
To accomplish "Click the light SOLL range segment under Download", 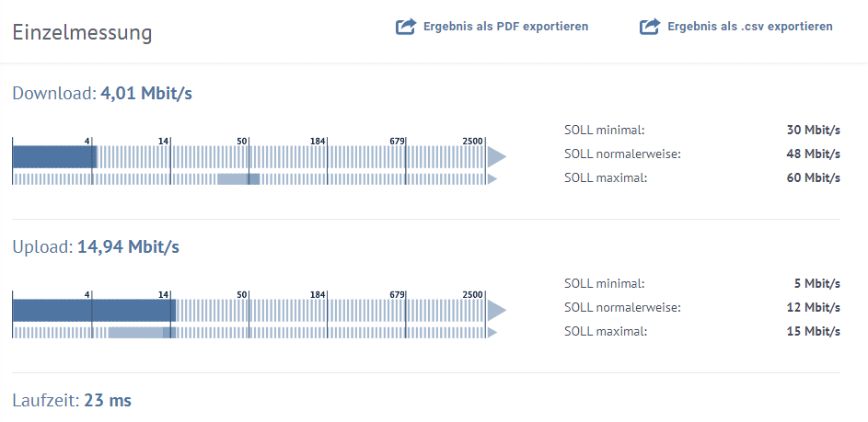I will (238, 178).
